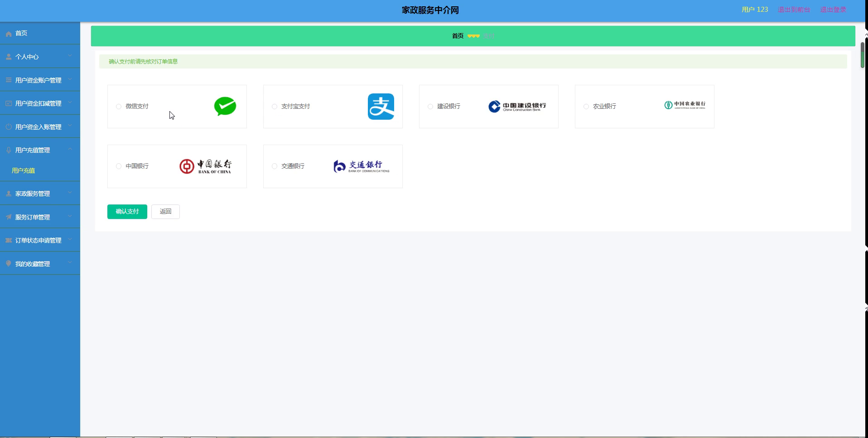
Task: Click the person icon next to 个人中心
Action: 9,57
